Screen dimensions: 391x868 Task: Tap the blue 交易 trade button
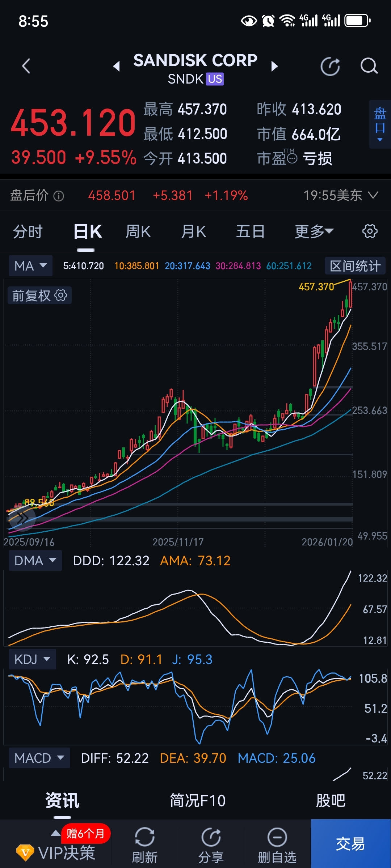350,844
